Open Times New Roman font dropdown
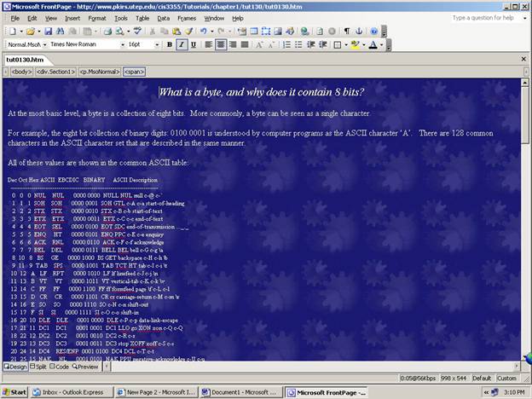The image size is (532, 399). [x=123, y=45]
